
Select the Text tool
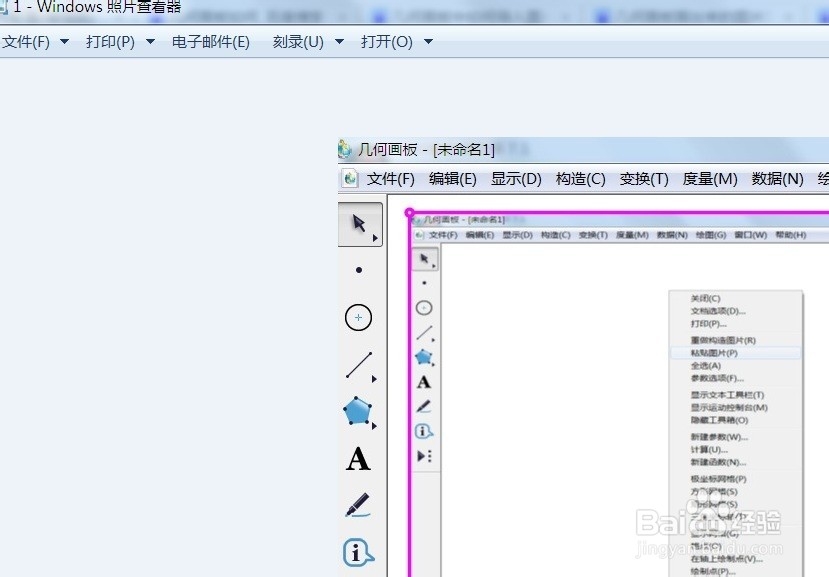click(x=357, y=459)
